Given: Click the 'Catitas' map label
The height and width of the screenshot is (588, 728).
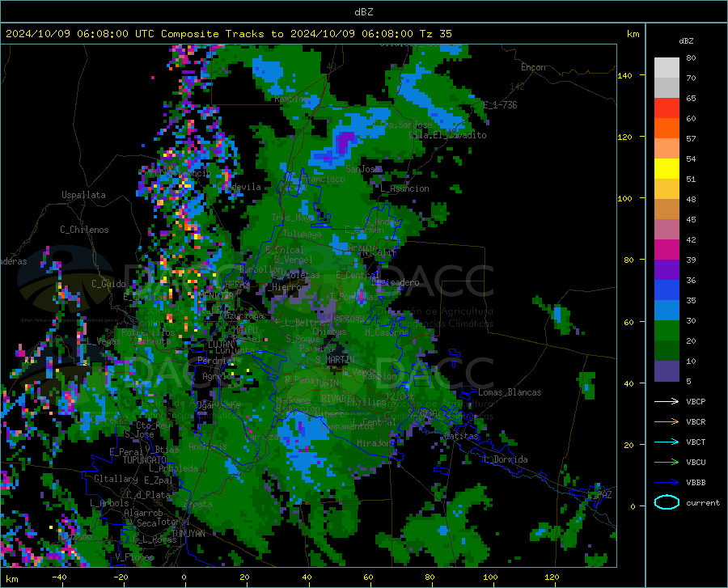Looking at the screenshot, I should (x=461, y=436).
